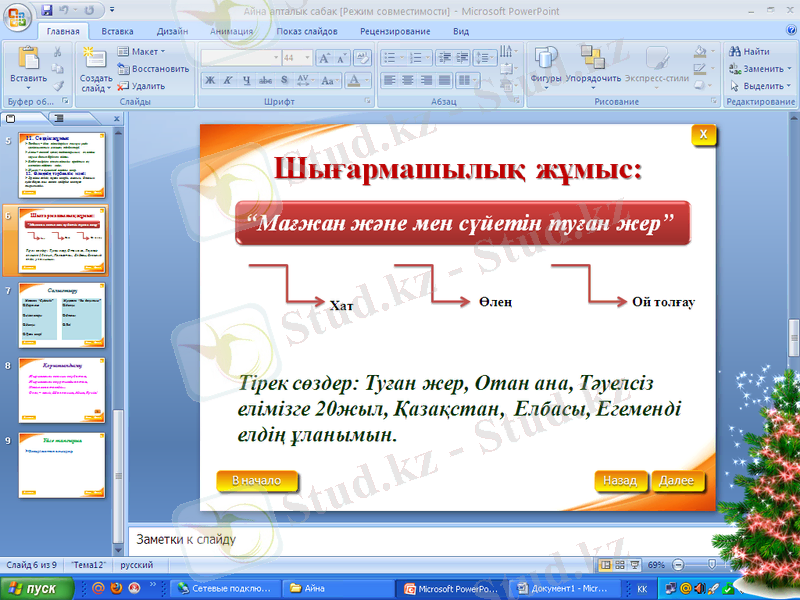Screen dimensions: 800x600
Task: Toggle bold formatting in the Шрифт group
Action: [211, 80]
